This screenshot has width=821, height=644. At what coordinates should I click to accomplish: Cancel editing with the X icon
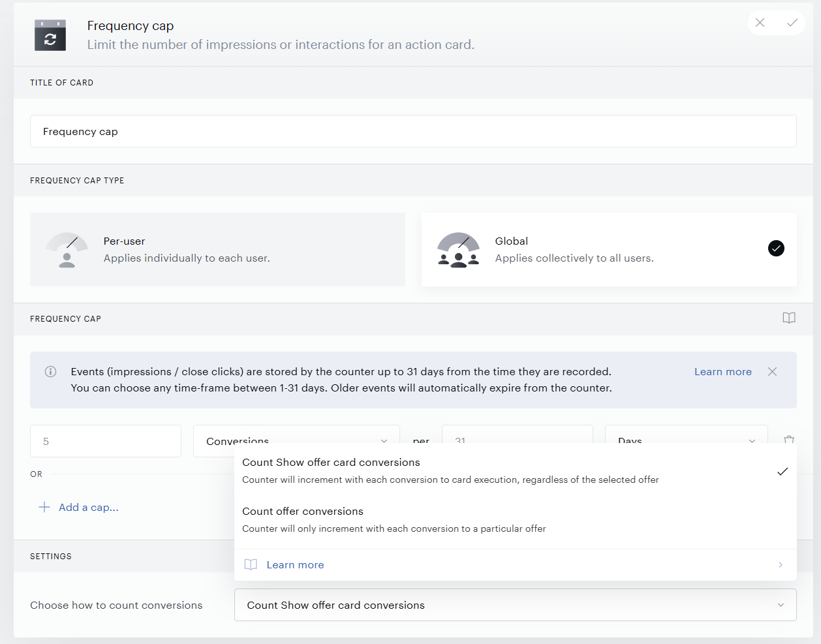pos(760,23)
